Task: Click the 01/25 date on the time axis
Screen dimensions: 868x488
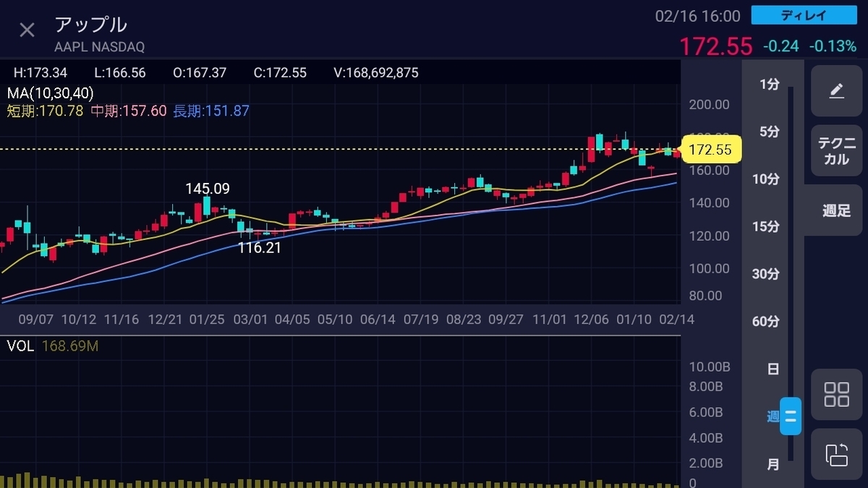Action: 207,320
